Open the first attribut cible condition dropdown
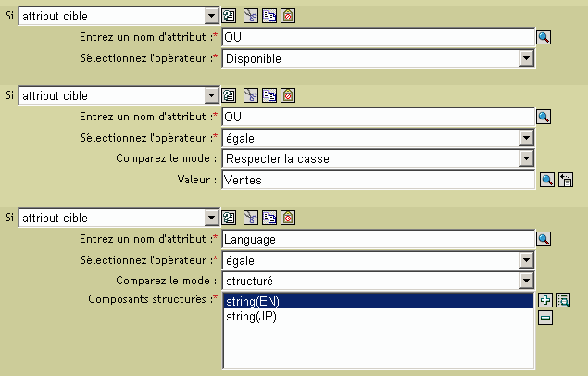Screen dimensions: 588x376 [209, 16]
